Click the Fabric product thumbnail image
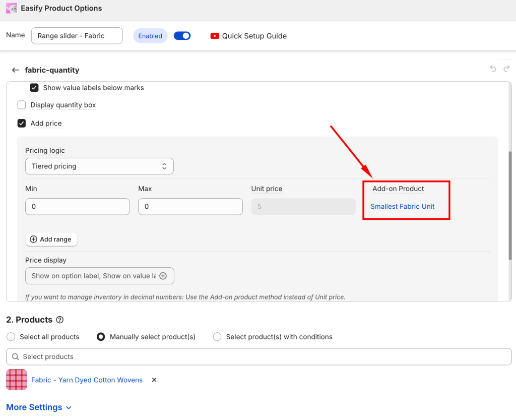This screenshot has height=420, width=516. pos(17,380)
